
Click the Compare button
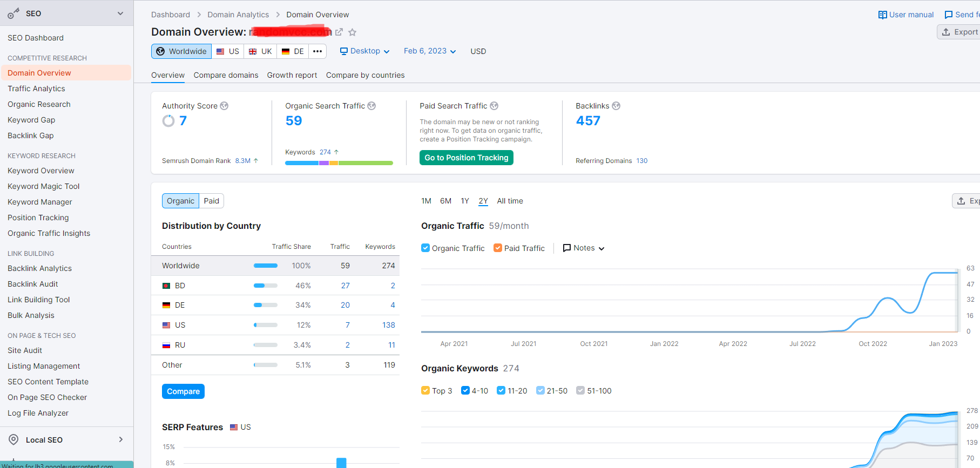tap(183, 391)
